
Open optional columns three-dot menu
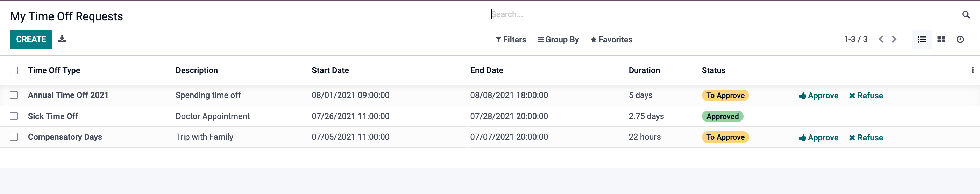tap(972, 70)
